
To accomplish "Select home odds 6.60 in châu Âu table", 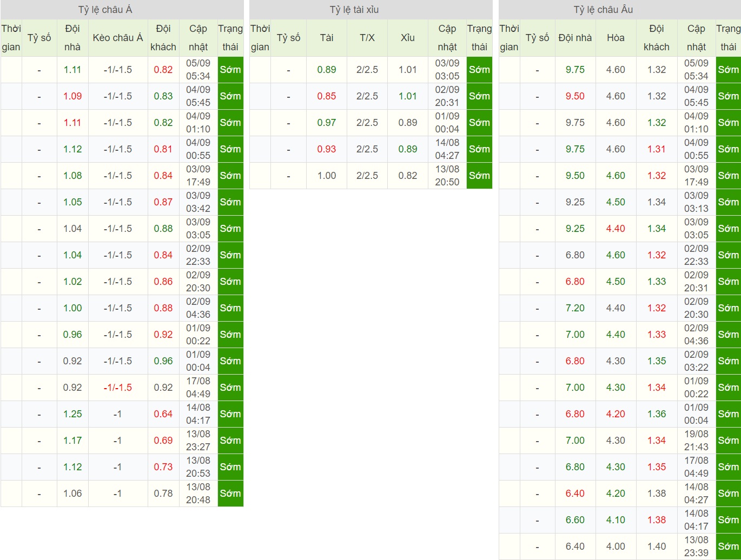I will (x=575, y=520).
